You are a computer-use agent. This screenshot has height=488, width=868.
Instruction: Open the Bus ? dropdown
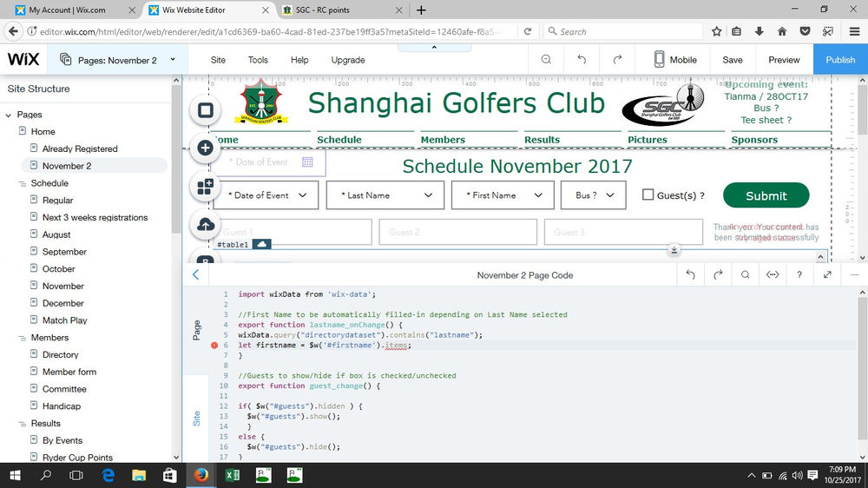click(594, 195)
